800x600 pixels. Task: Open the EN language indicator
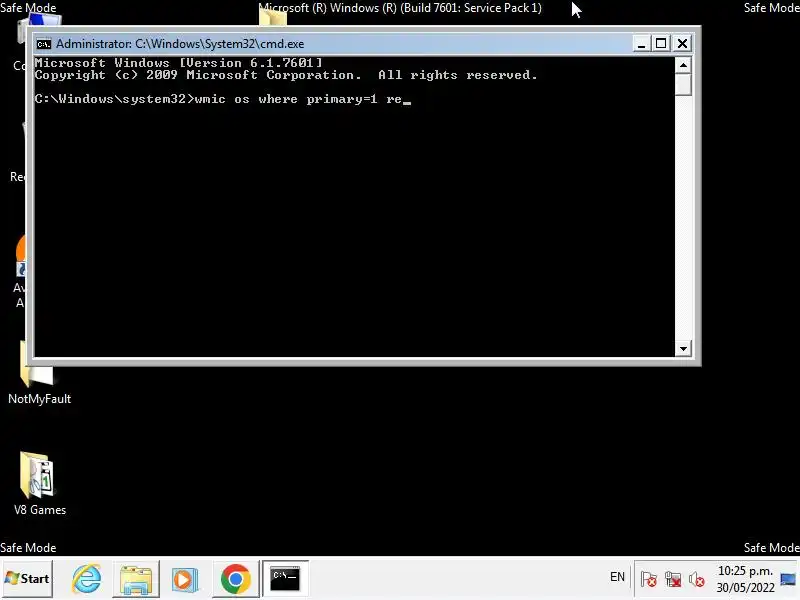617,577
